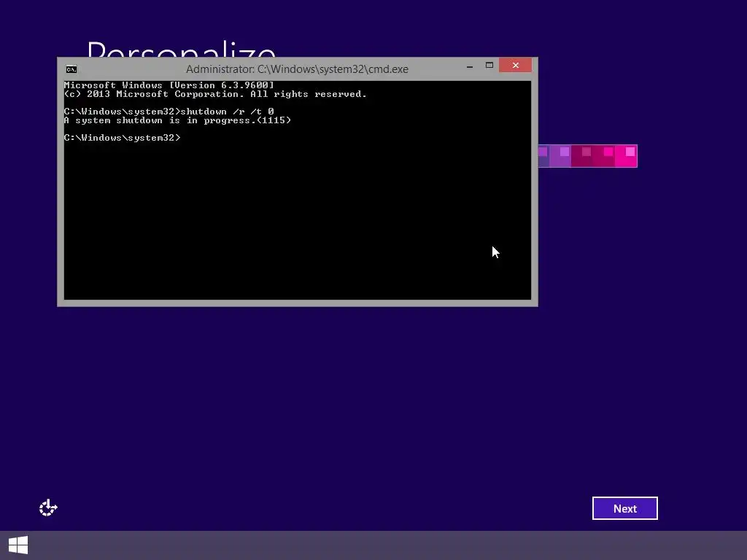The height and width of the screenshot is (560, 747).
Task: Click the last empty C:\Windows\system32> prompt
Action: (x=123, y=138)
